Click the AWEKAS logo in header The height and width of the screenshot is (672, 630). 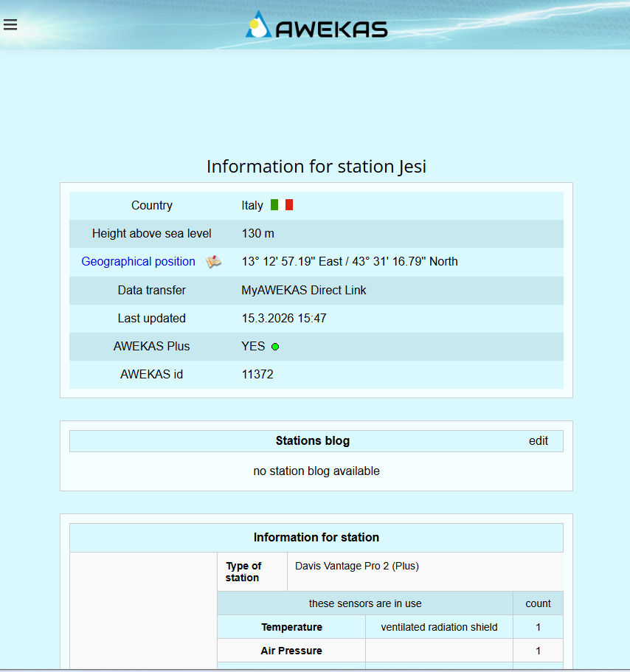pyautogui.click(x=316, y=27)
